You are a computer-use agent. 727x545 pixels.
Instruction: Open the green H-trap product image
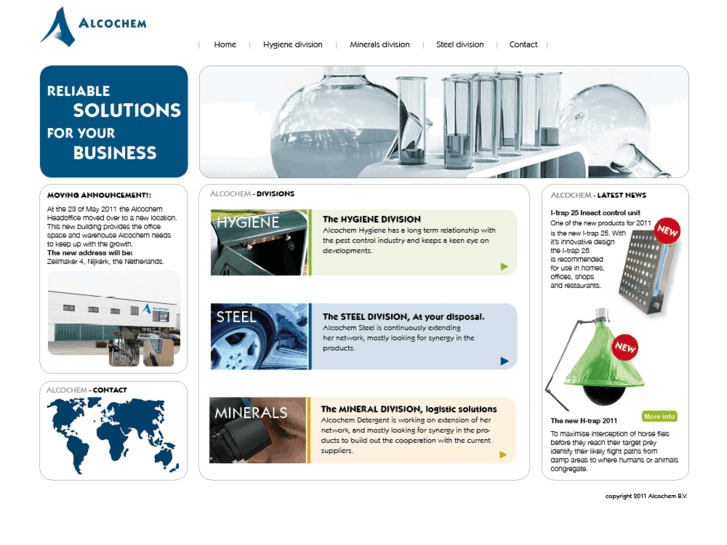(596, 358)
